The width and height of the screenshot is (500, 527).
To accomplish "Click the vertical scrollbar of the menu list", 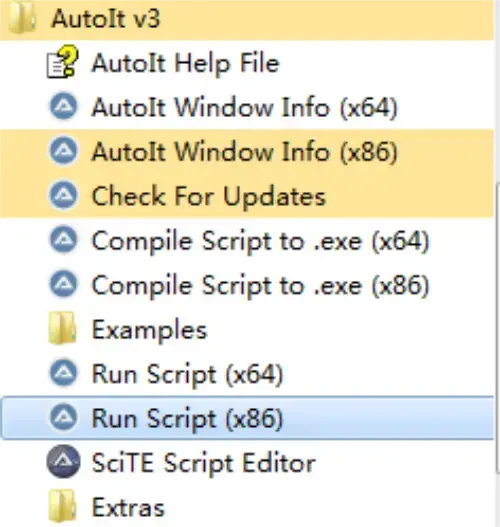I will point(497,328).
